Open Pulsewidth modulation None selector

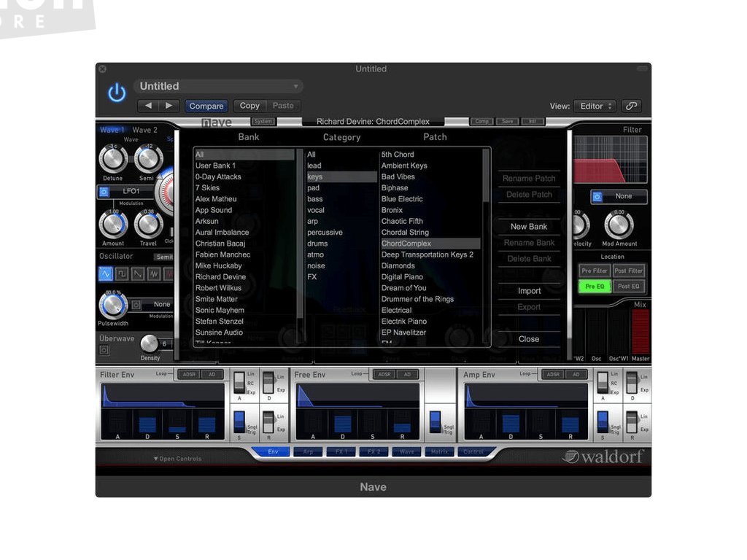161,304
